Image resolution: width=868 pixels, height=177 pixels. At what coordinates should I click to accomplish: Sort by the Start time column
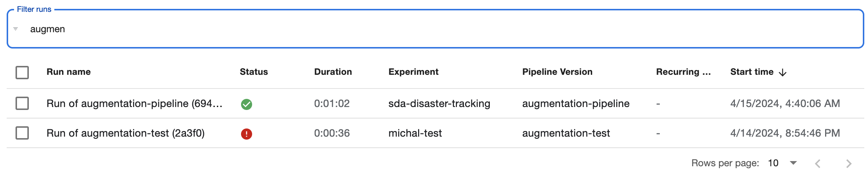pos(752,72)
